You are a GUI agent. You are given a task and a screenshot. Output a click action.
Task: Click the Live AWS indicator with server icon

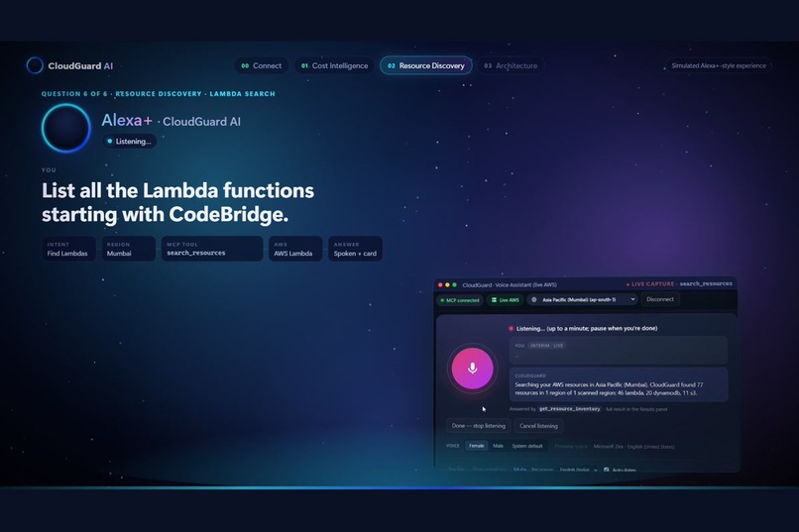(x=505, y=300)
